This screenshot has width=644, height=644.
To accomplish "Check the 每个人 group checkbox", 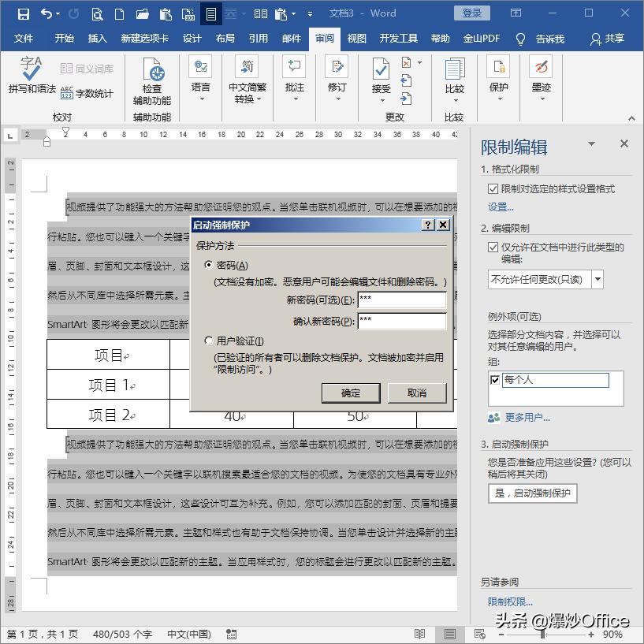I will point(496,379).
